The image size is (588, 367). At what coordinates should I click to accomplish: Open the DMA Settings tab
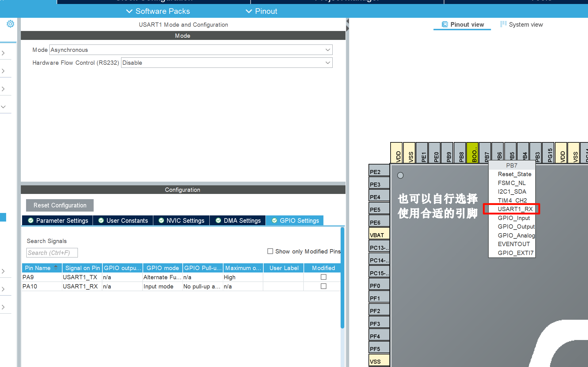point(238,221)
